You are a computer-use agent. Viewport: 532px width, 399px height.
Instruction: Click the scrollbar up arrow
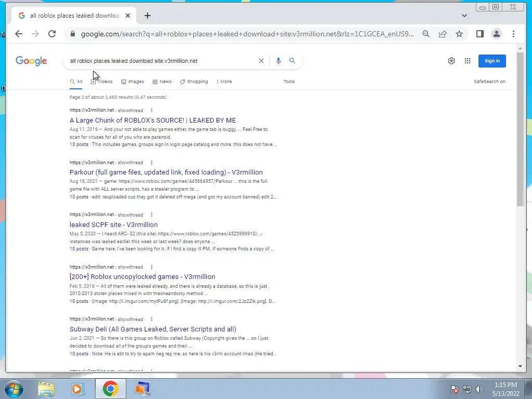[520, 49]
